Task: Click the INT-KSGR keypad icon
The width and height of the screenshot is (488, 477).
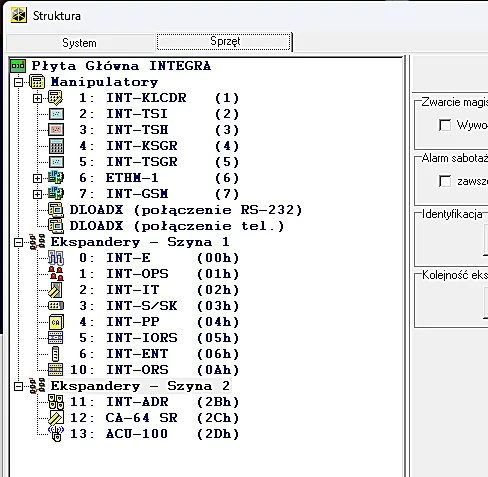Action: pyautogui.click(x=56, y=146)
